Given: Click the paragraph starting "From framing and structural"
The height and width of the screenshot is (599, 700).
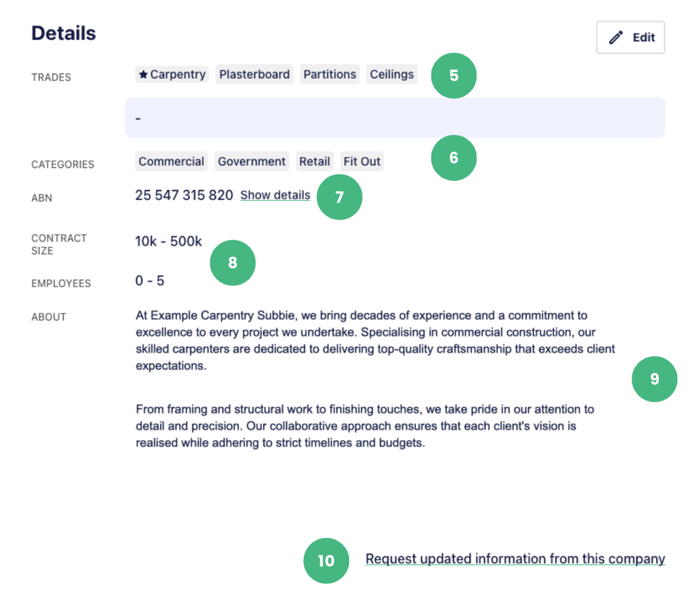Looking at the screenshot, I should pyautogui.click(x=365, y=426).
